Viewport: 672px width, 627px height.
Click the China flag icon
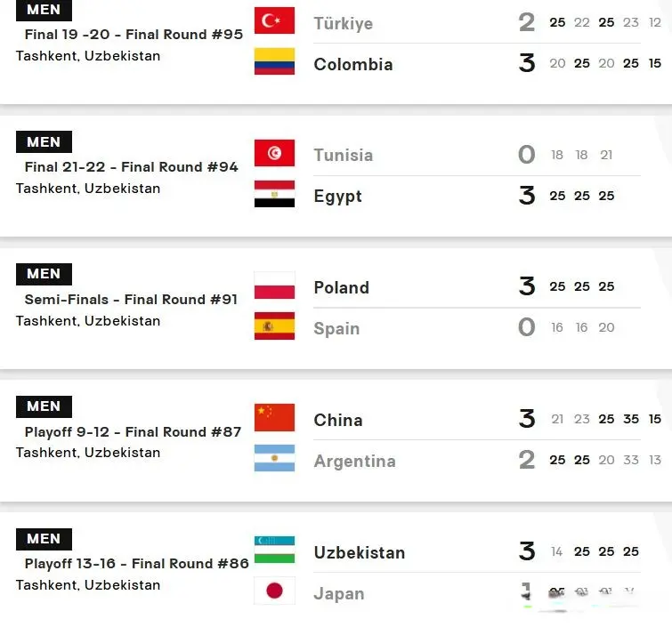click(x=274, y=417)
